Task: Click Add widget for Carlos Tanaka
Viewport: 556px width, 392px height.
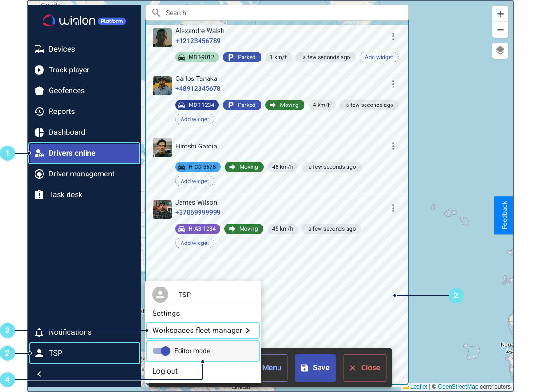Action: click(195, 119)
